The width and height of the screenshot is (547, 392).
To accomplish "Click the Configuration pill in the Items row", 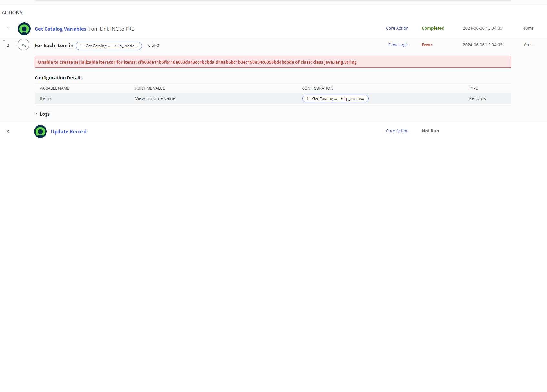I will (335, 98).
